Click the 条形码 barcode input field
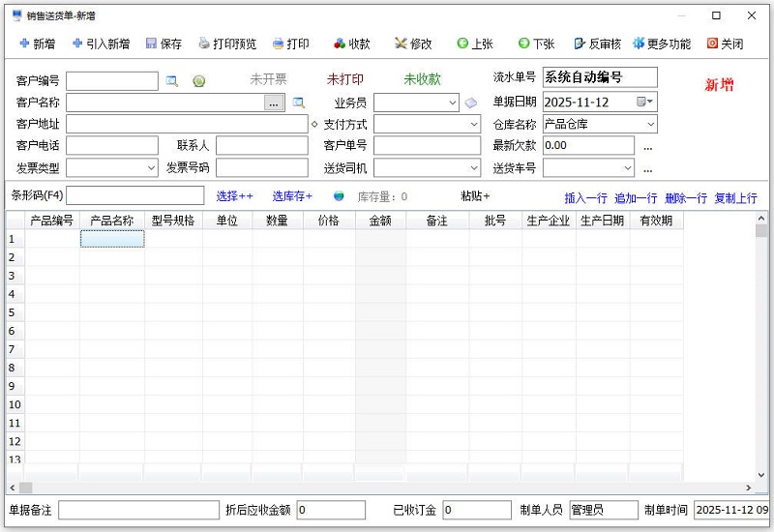The height and width of the screenshot is (532, 774). pyautogui.click(x=134, y=196)
